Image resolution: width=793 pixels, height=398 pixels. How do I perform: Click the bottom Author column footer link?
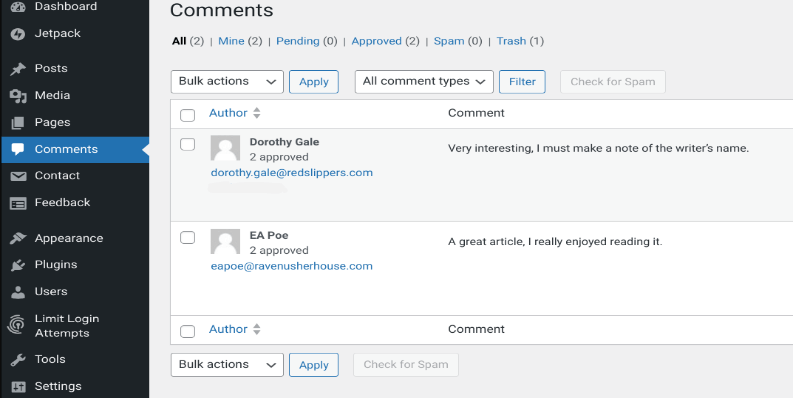point(228,329)
